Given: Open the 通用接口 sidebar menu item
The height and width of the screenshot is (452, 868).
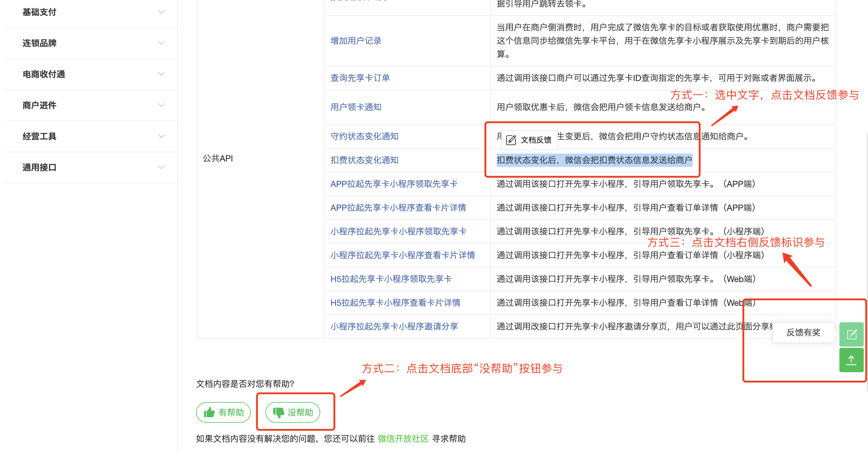Looking at the screenshot, I should pos(40,167).
